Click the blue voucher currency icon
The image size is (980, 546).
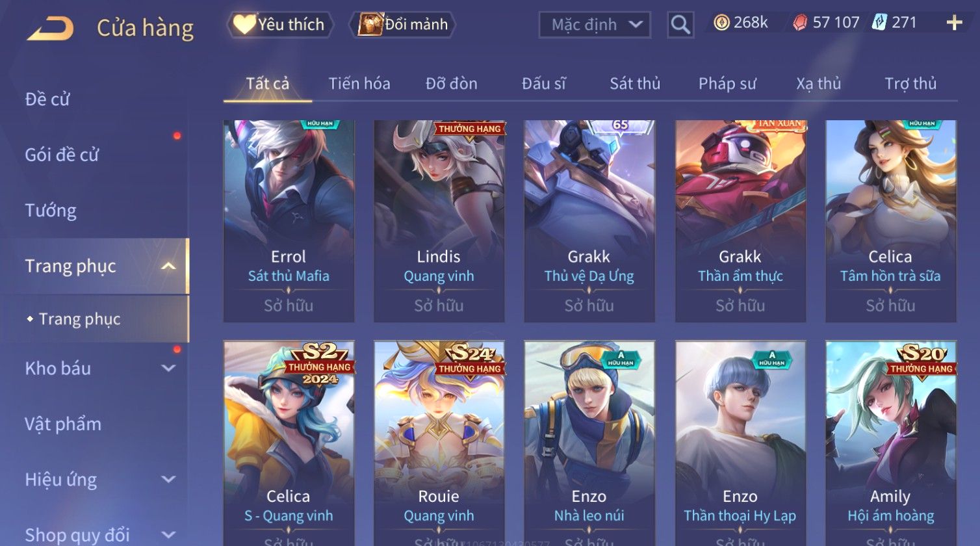879,23
